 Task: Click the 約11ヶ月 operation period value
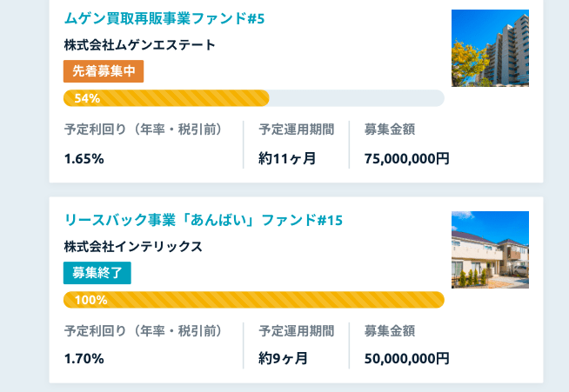click(287, 159)
